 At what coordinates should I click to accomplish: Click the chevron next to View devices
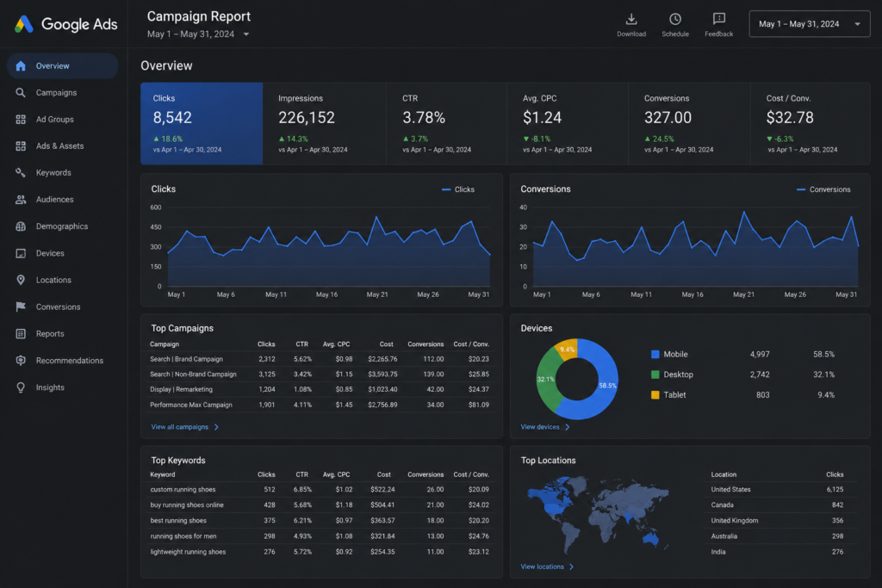[x=568, y=427]
